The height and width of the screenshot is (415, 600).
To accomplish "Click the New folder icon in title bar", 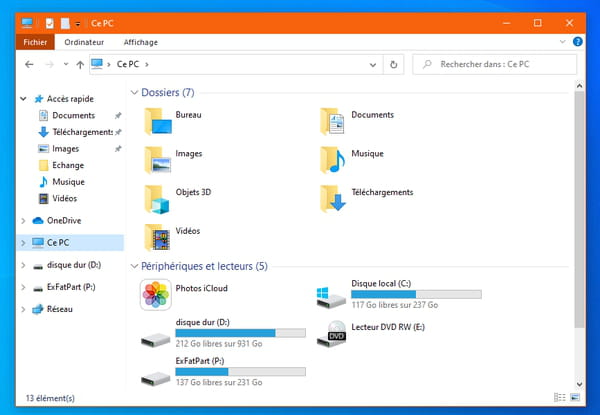I will (65, 23).
